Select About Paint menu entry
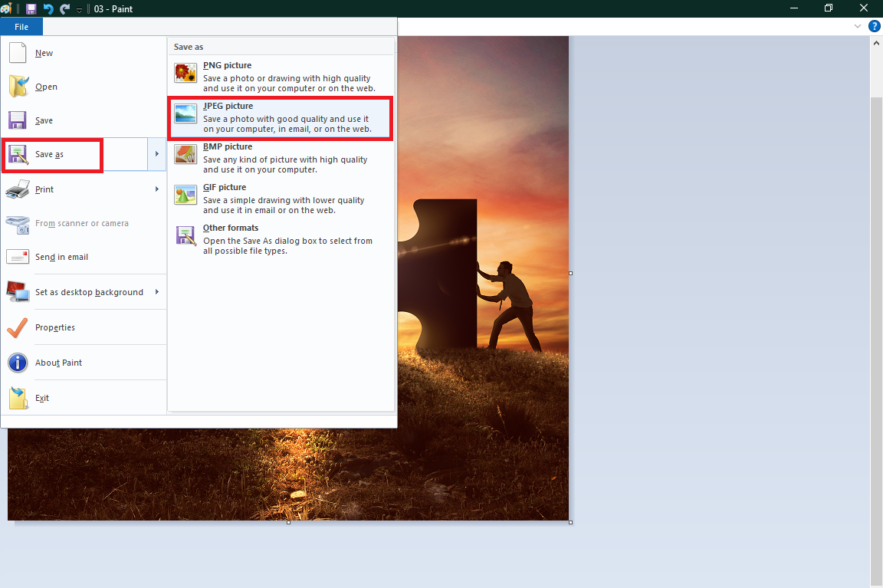The width and height of the screenshot is (883, 588). 84,363
